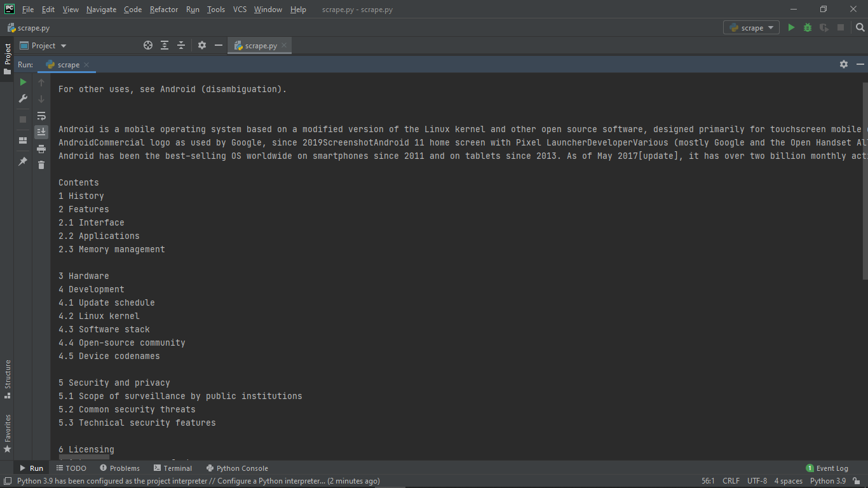Screen dimensions: 868x488
Task: Open the Structure side tab
Action: click(x=7, y=379)
